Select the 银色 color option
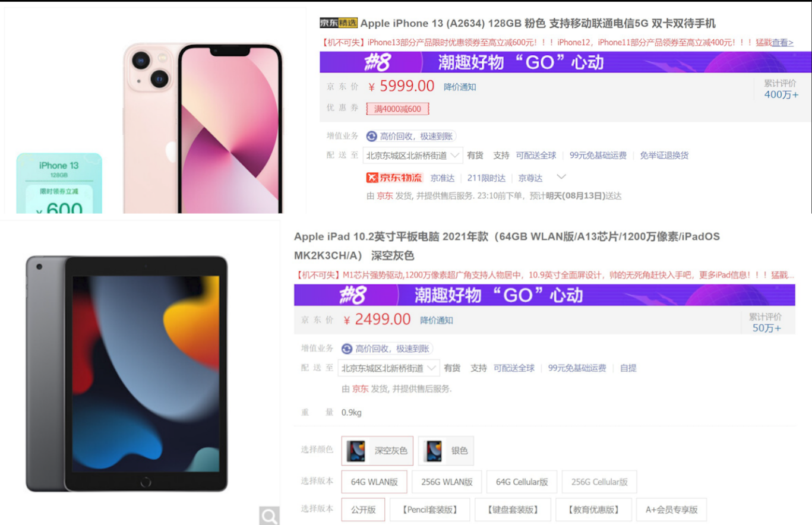The height and width of the screenshot is (525, 812). 446,451
